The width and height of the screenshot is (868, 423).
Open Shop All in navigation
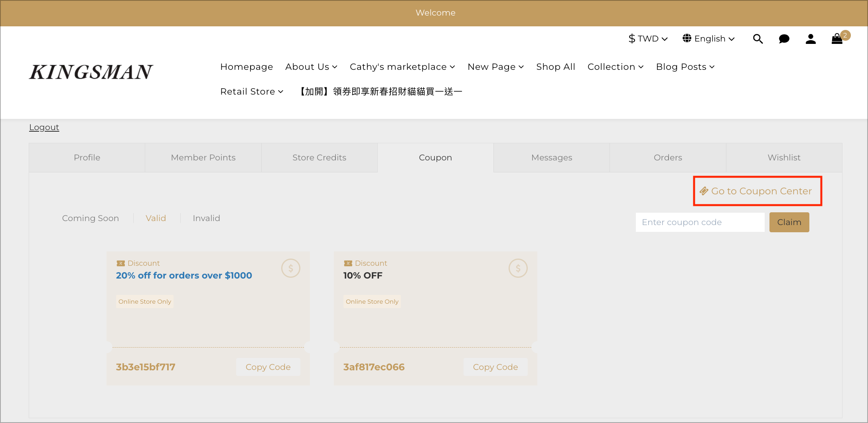pos(556,67)
